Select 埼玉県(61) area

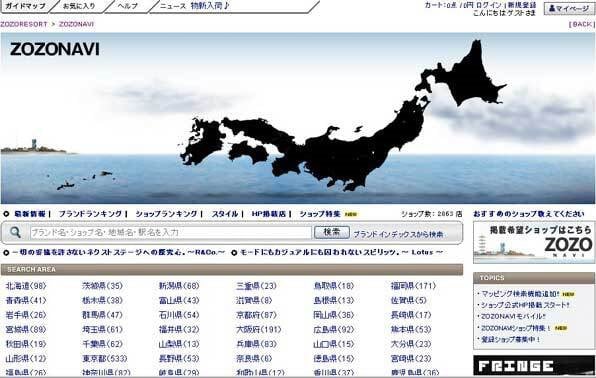click(x=103, y=329)
